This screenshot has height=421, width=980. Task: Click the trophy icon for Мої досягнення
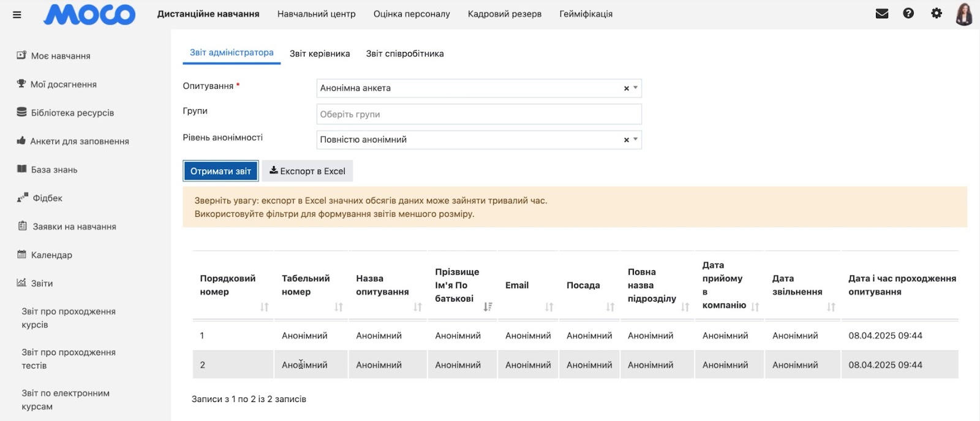click(x=21, y=84)
